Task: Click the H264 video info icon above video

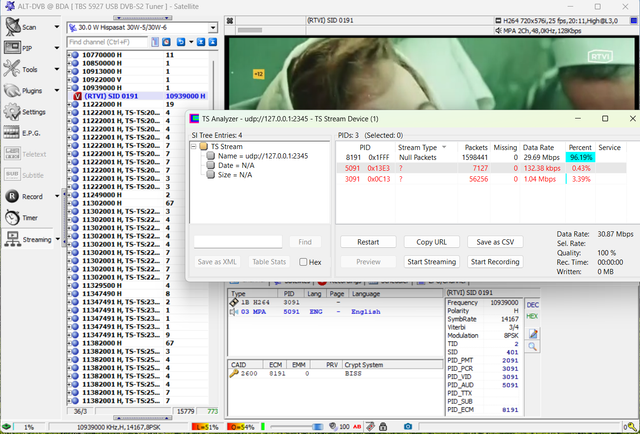Action: [498, 20]
